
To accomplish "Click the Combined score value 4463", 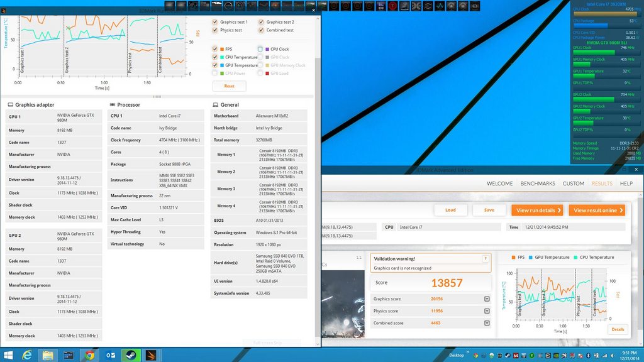I will point(435,323).
